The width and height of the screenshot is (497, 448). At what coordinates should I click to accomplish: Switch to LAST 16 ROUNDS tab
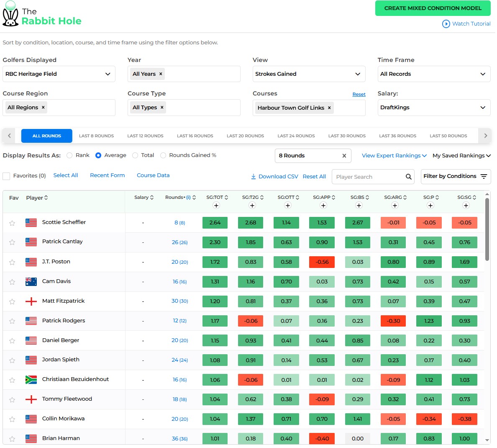[195, 136]
